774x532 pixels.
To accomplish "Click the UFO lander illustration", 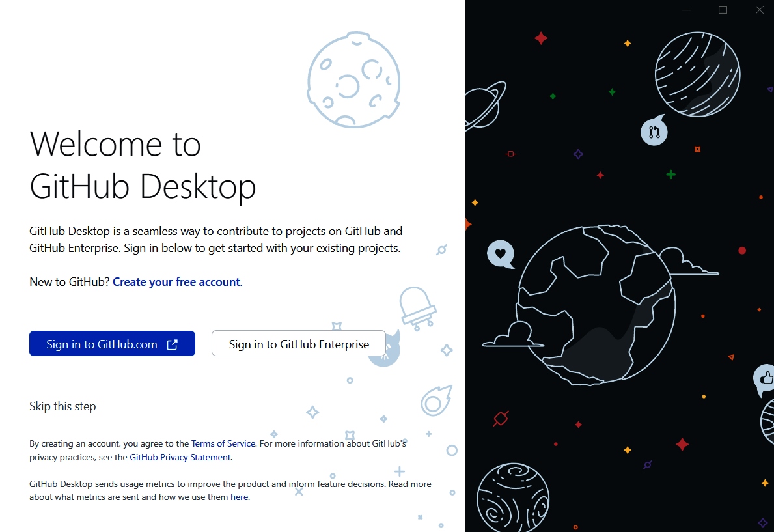I will tap(417, 306).
